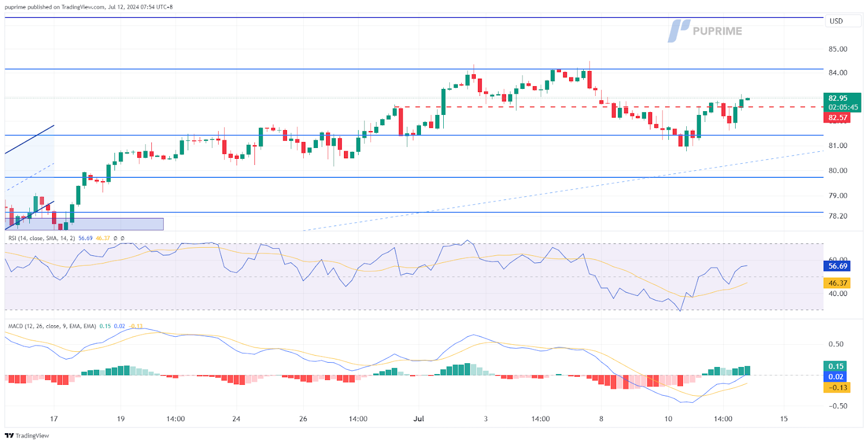This screenshot has height=444, width=868.
Task: Click the 81.00 price axis label
Action: [x=838, y=145]
